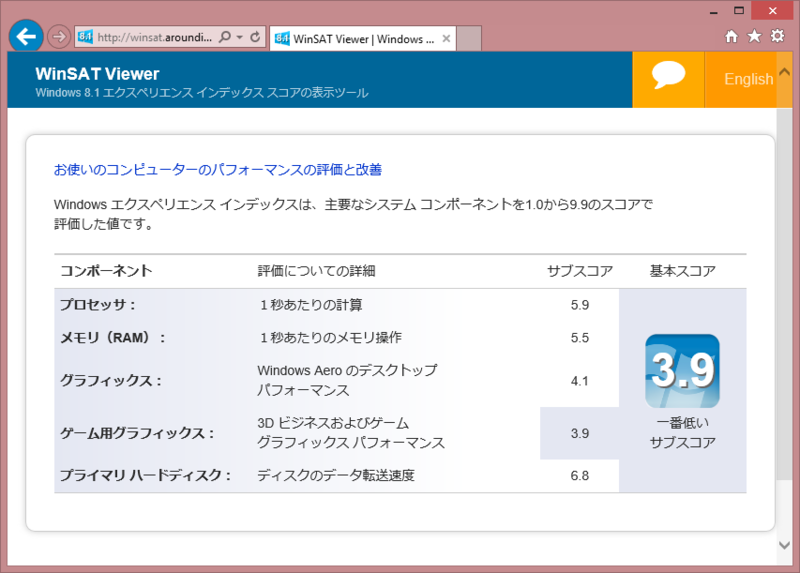Open Favorites star icon
800x573 pixels.
(755, 36)
